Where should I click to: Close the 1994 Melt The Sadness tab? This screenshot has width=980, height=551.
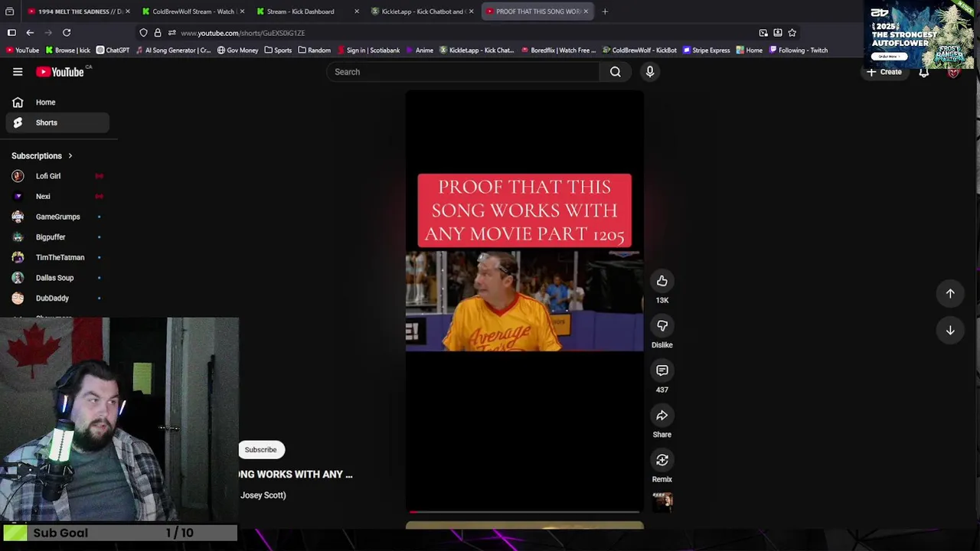pos(127,11)
